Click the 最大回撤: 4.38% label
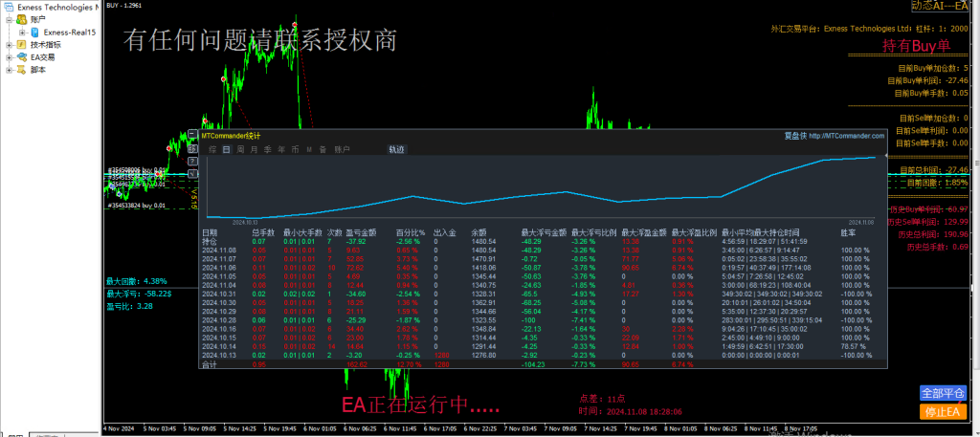 pos(136,281)
